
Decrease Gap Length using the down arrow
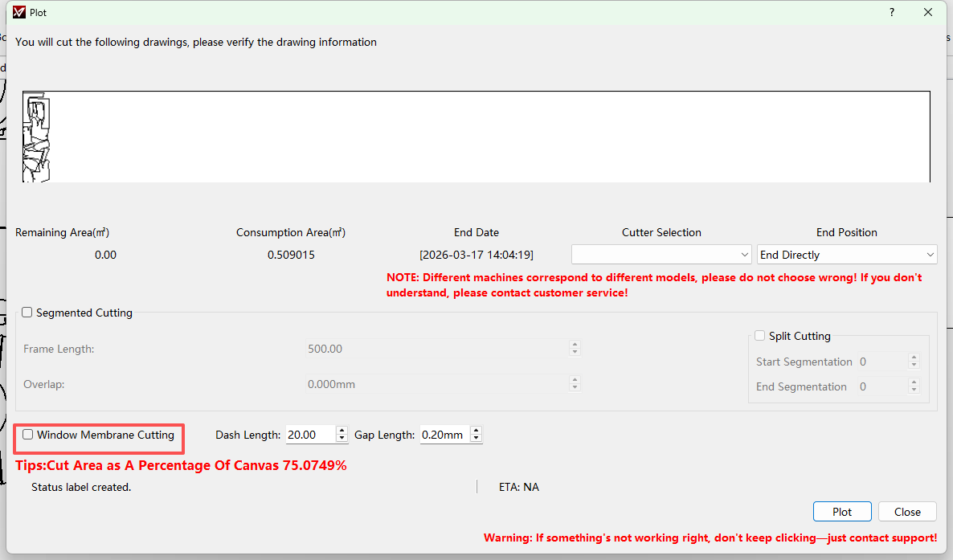pos(476,439)
